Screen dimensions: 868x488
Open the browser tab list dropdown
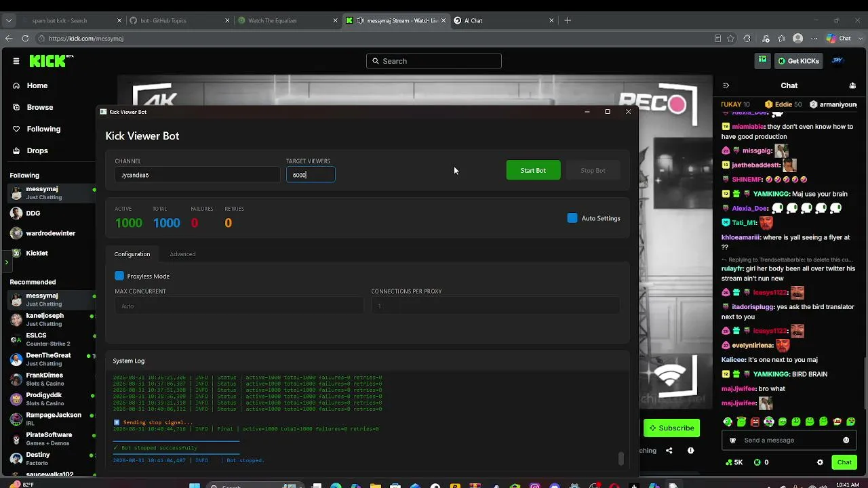tap(9, 20)
